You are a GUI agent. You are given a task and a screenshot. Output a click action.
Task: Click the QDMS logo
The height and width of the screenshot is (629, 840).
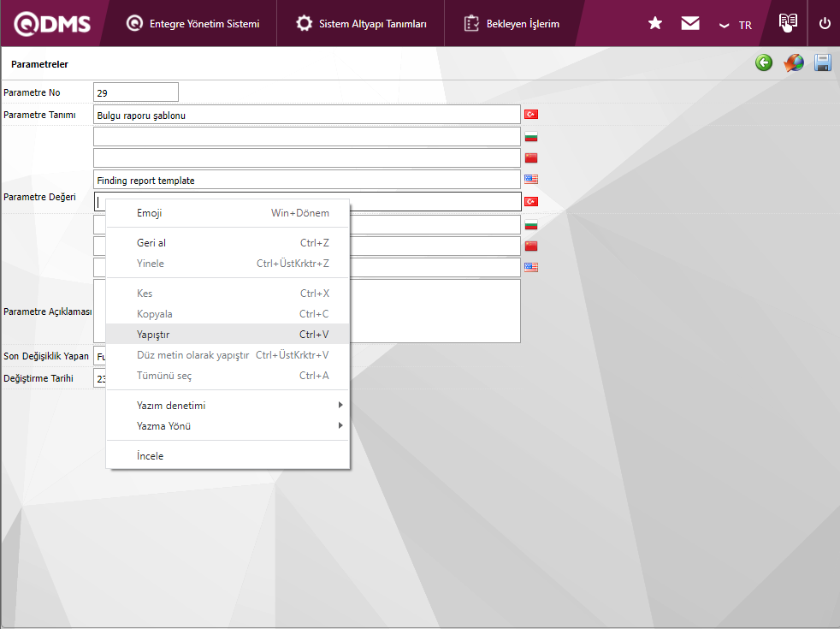52,24
